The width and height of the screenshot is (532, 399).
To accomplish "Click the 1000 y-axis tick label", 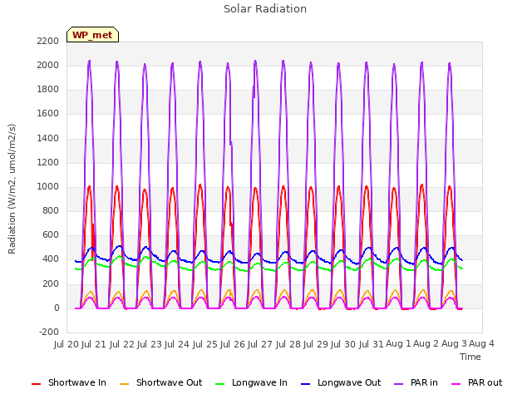I will point(48,186).
